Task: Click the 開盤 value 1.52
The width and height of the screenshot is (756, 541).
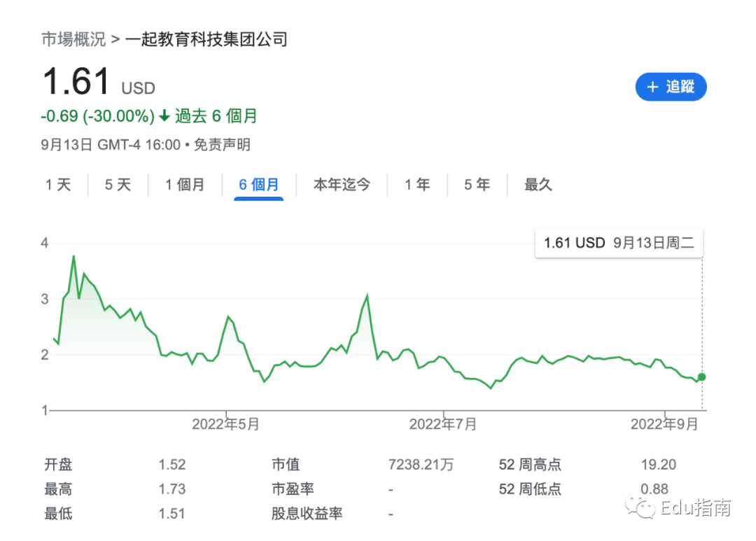Action: (172, 464)
